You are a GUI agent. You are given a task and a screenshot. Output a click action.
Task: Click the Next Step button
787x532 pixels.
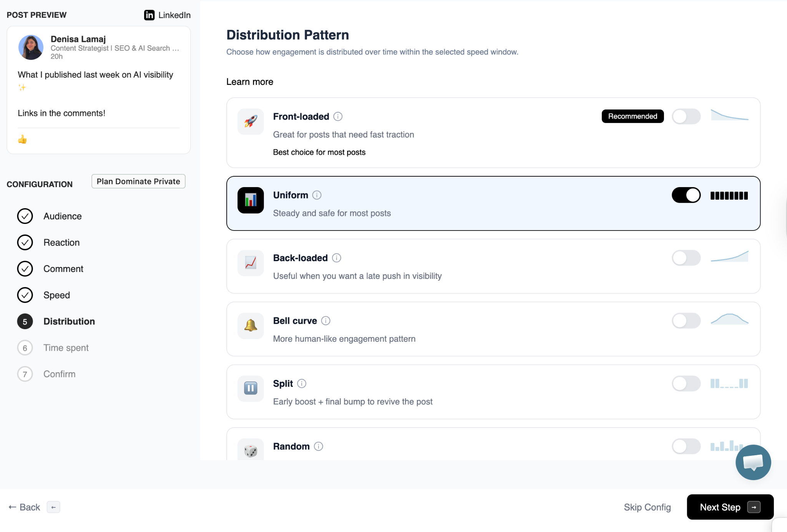tap(730, 507)
